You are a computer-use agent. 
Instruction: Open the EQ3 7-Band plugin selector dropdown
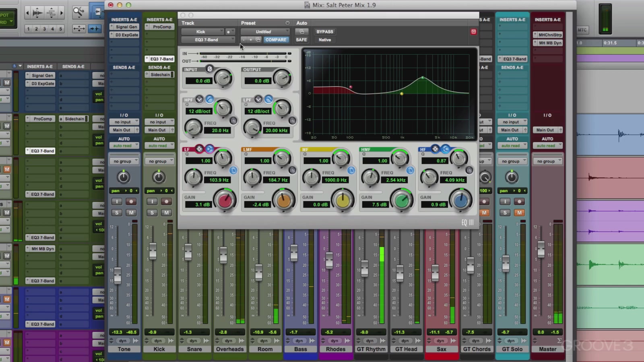pos(208,40)
